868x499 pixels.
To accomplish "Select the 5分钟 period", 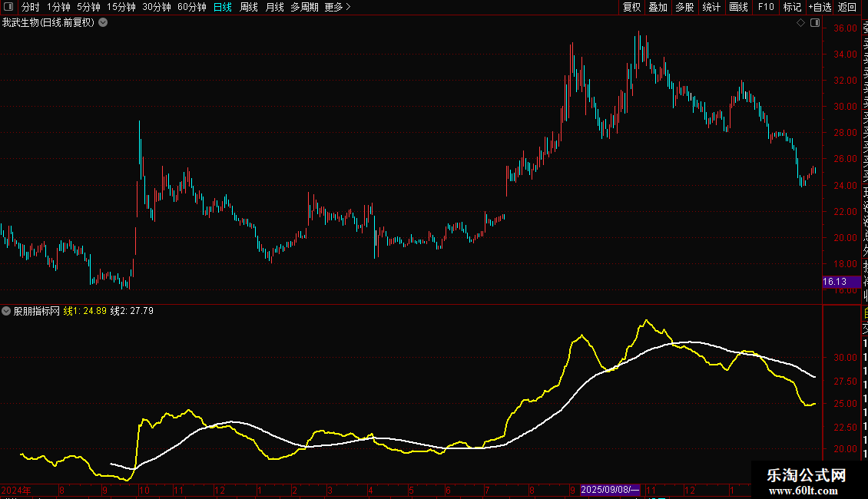I will 88,7.
